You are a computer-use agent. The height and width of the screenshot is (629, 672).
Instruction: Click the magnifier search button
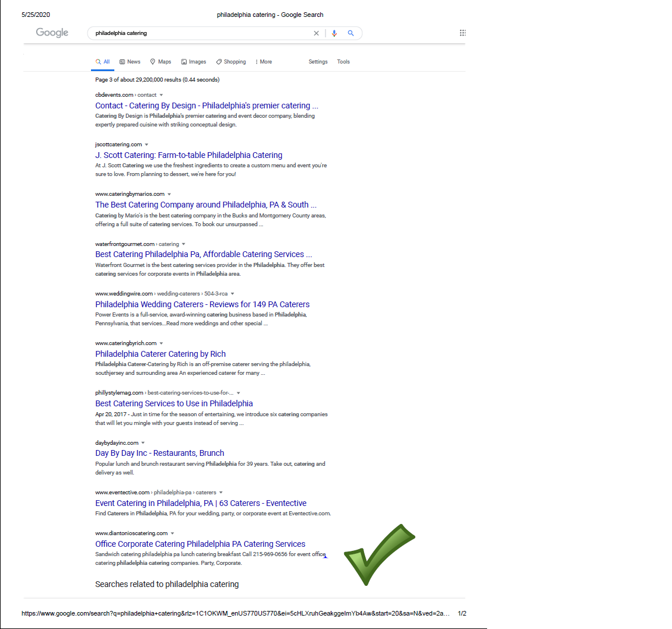pyautogui.click(x=351, y=33)
